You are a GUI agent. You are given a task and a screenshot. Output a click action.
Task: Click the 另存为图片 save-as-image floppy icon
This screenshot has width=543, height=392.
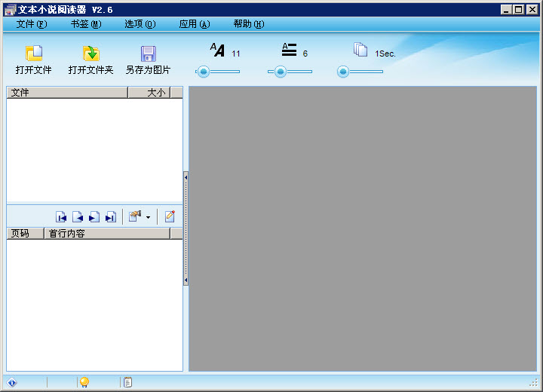pyautogui.click(x=148, y=54)
